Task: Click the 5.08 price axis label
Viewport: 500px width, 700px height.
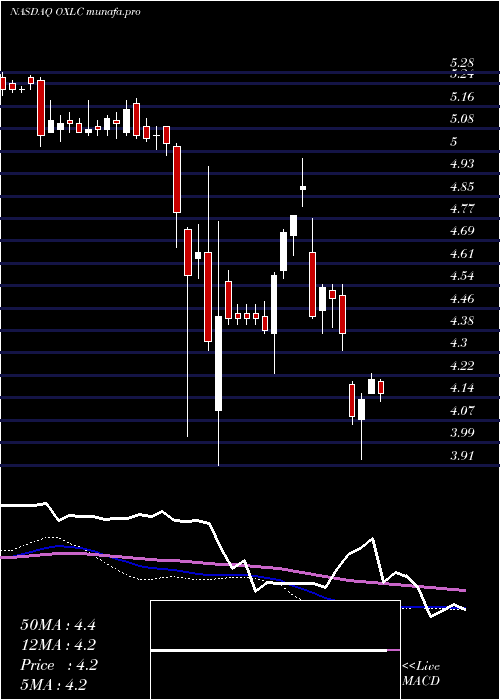Action: tap(462, 119)
